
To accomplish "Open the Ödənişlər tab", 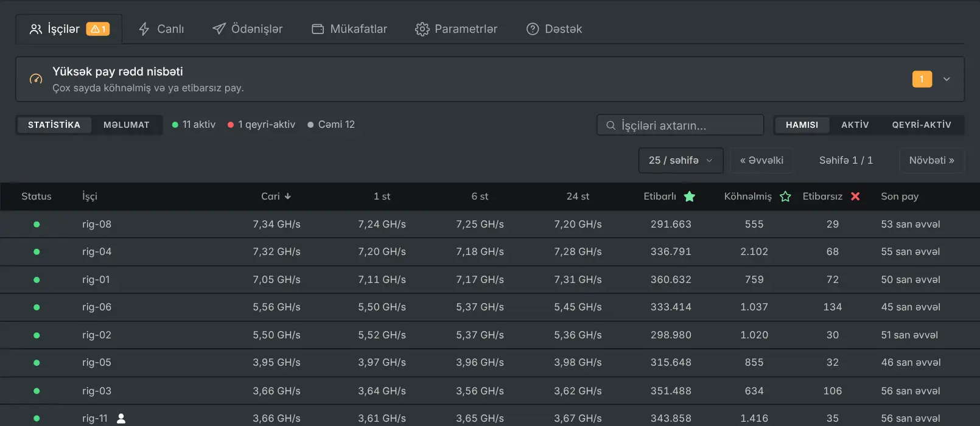I will coord(247,29).
